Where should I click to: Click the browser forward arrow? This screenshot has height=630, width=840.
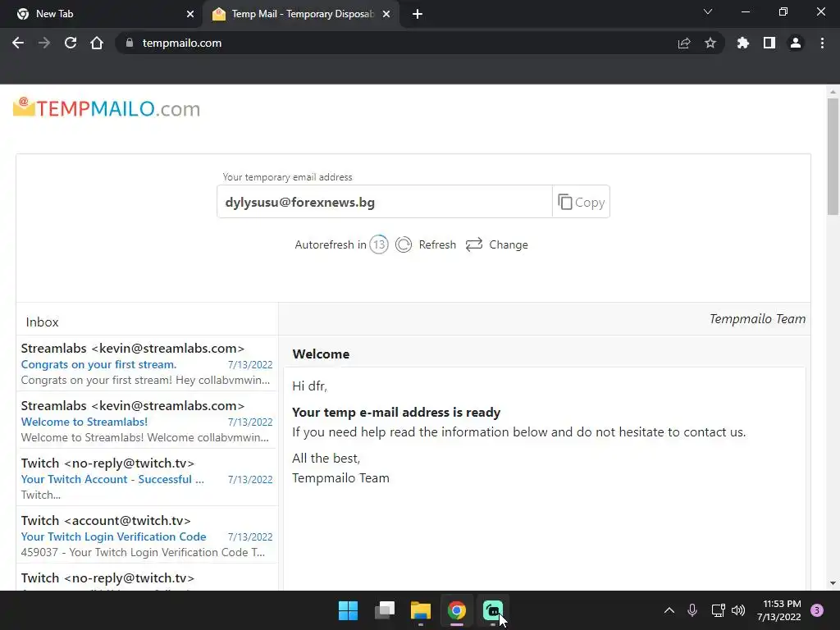[44, 43]
